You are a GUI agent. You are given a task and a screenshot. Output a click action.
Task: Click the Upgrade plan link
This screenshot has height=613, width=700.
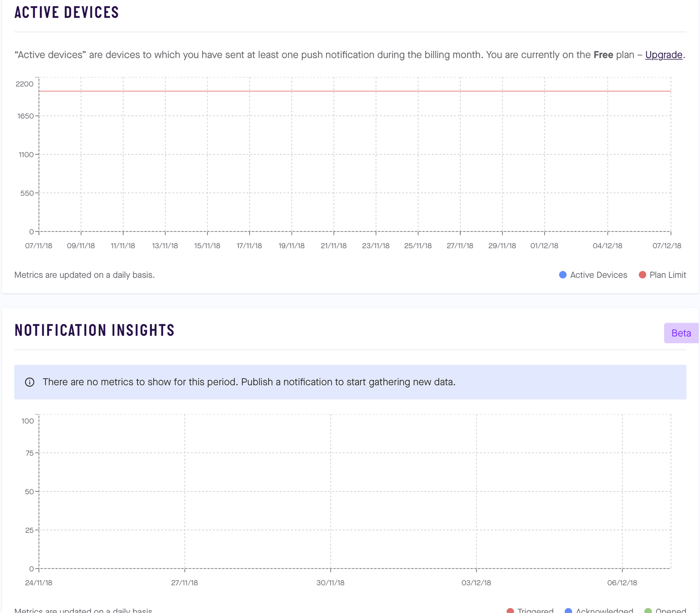663,55
